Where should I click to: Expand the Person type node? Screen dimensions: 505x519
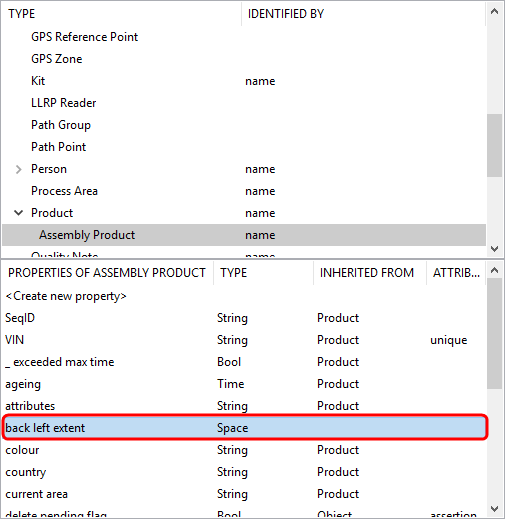click(19, 169)
